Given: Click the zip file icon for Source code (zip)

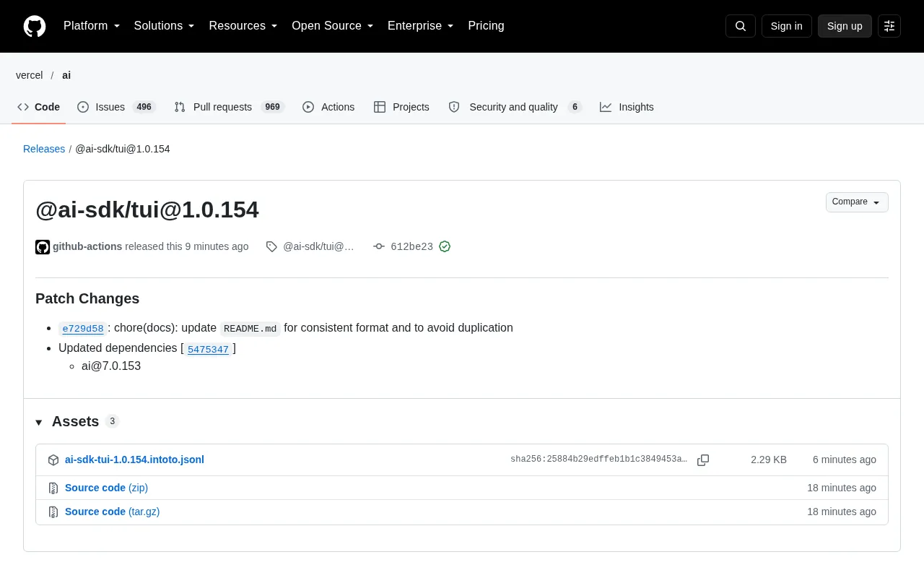Looking at the screenshot, I should click(53, 488).
